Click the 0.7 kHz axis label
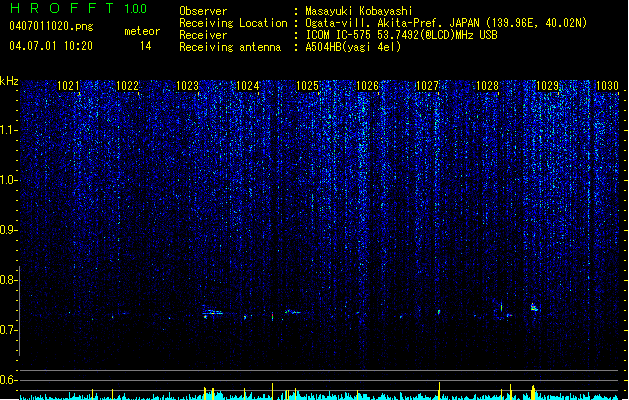The height and width of the screenshot is (400, 629). (9, 330)
